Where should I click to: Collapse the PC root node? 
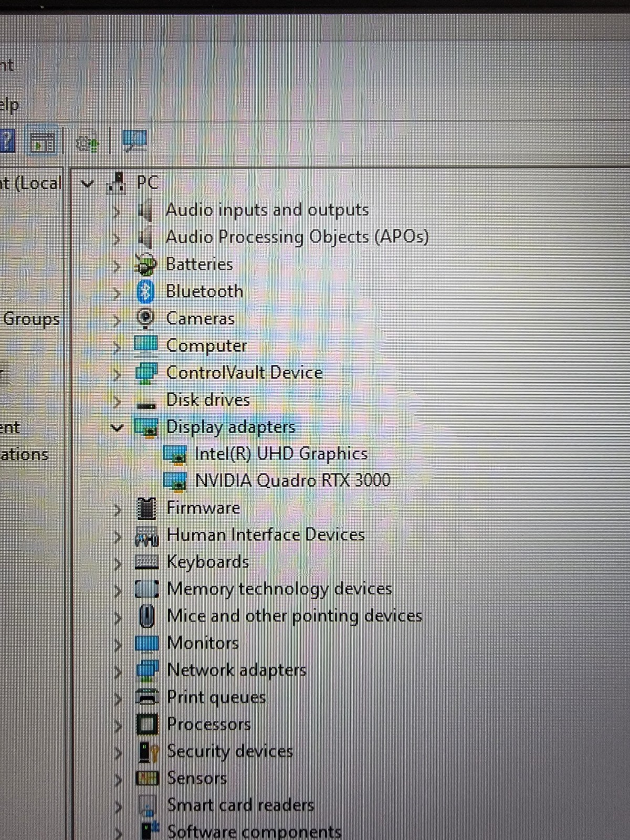click(x=88, y=184)
